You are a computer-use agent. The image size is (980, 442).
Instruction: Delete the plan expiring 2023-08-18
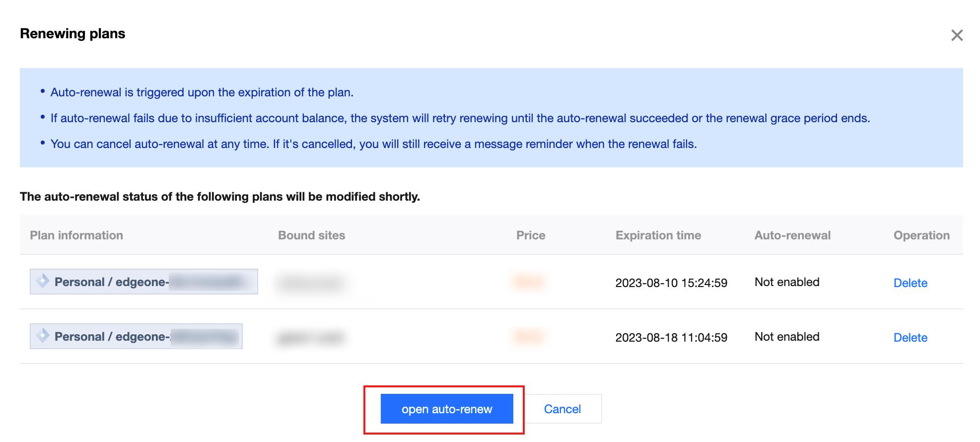(x=910, y=338)
